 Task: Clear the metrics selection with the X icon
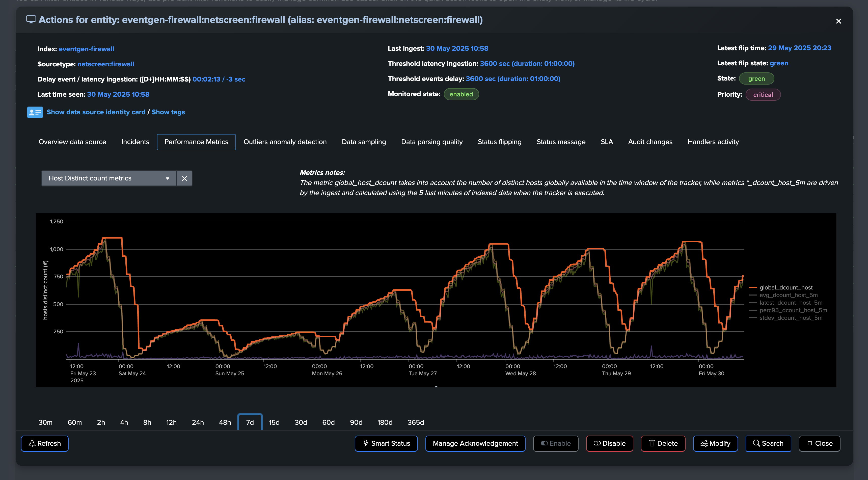point(184,178)
